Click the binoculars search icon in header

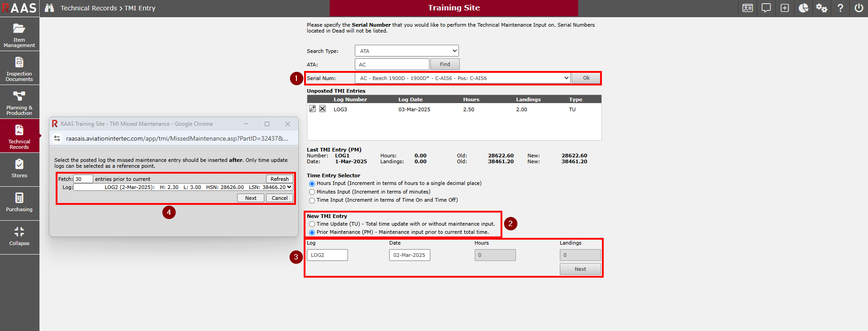point(49,8)
